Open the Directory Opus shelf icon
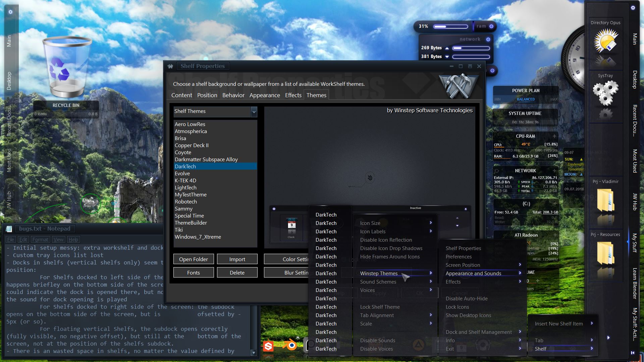644x362 pixels. click(x=605, y=41)
